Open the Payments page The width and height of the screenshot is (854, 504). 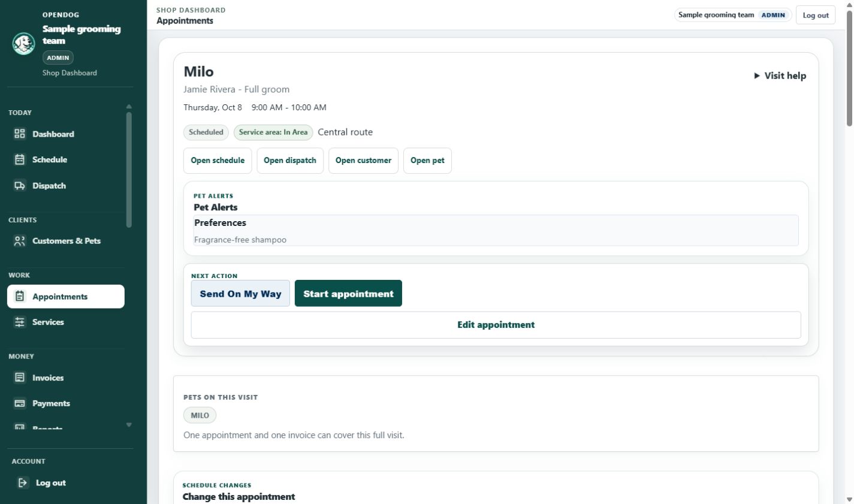pyautogui.click(x=66, y=404)
